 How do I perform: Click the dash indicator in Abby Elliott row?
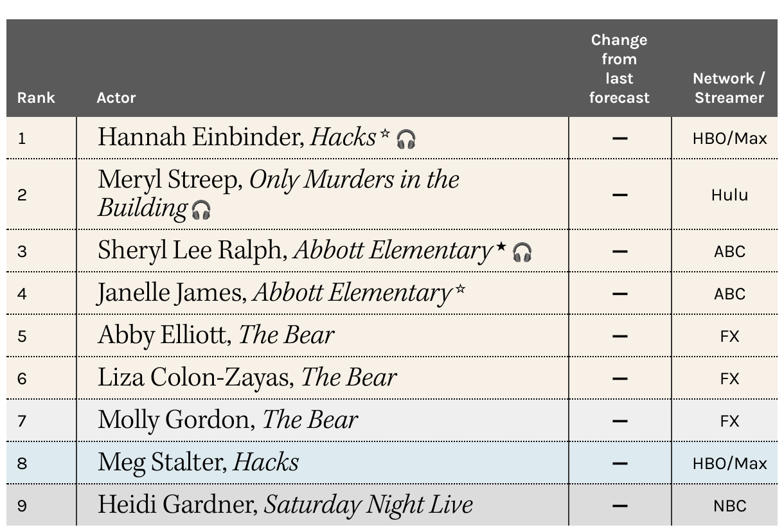click(x=619, y=335)
